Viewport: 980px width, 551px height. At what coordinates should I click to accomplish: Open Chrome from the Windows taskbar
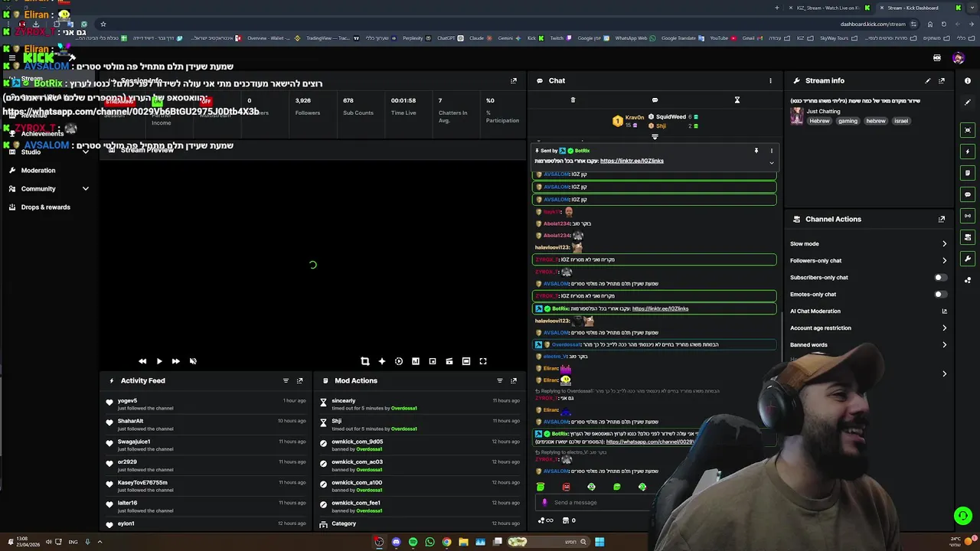point(446,542)
